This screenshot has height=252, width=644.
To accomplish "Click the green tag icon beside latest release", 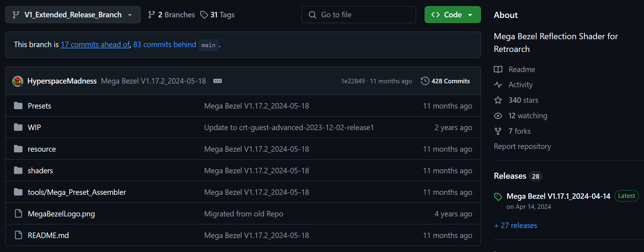I will point(498,197).
